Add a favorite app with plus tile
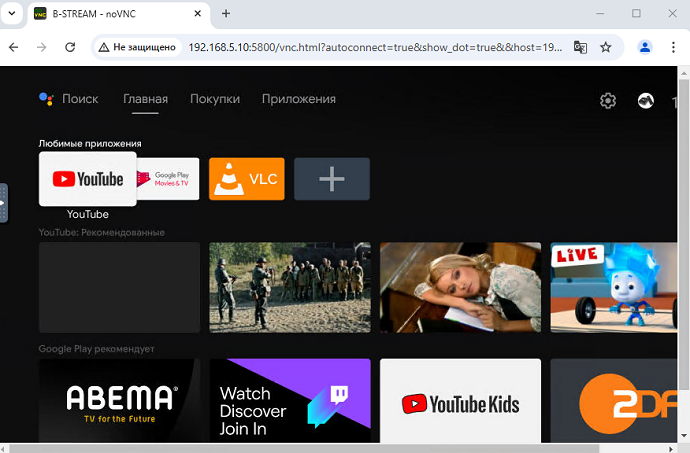The width and height of the screenshot is (690, 453). click(332, 179)
